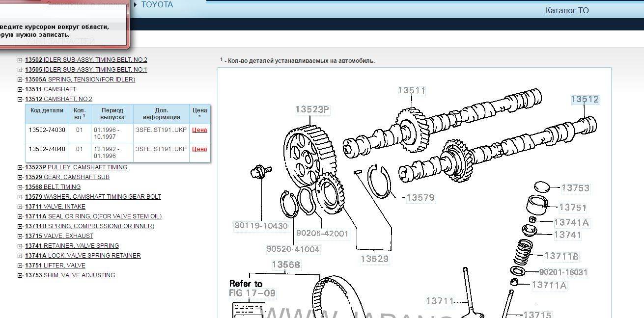Open the Каталог ТО link

[x=567, y=10]
